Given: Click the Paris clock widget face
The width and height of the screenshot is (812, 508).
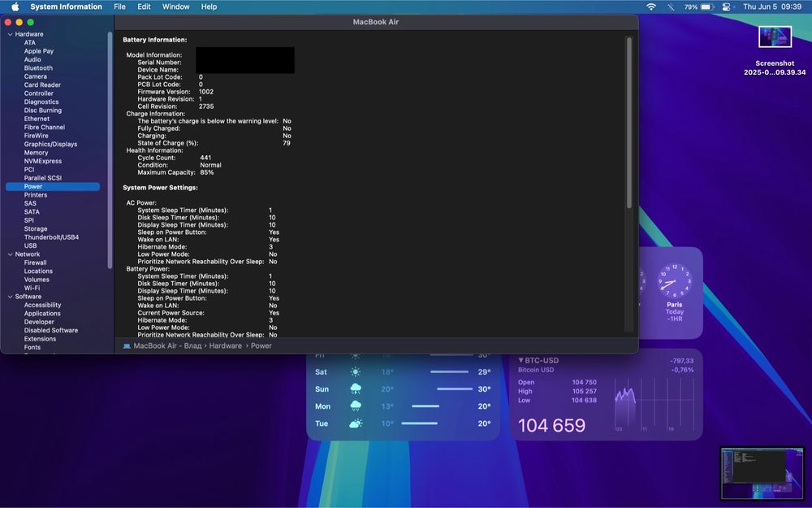Looking at the screenshot, I should pyautogui.click(x=674, y=281).
